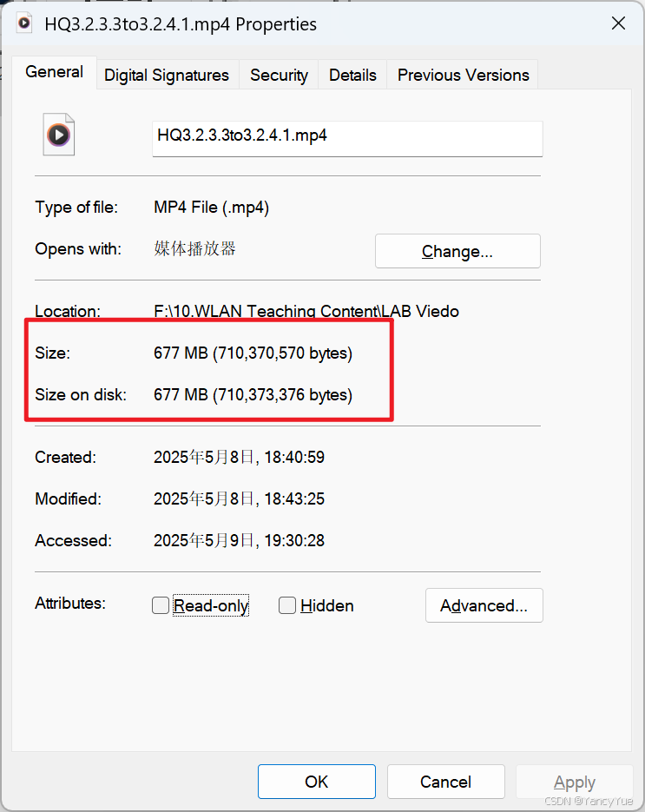This screenshot has height=812, width=645.
Task: Enable the Hidden checkbox
Action: [287, 605]
